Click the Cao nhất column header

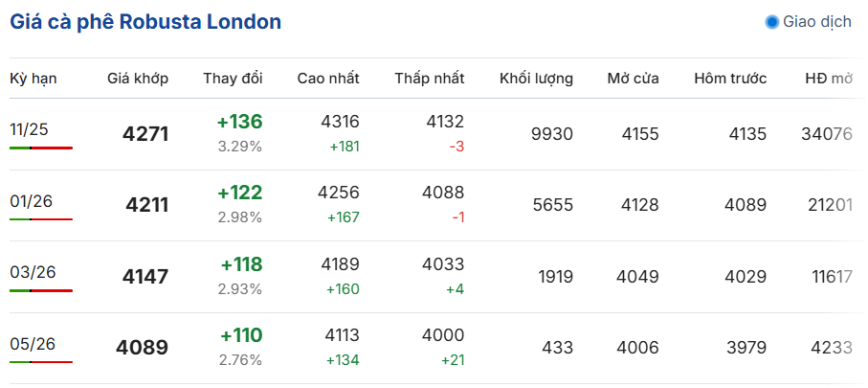tap(328, 79)
